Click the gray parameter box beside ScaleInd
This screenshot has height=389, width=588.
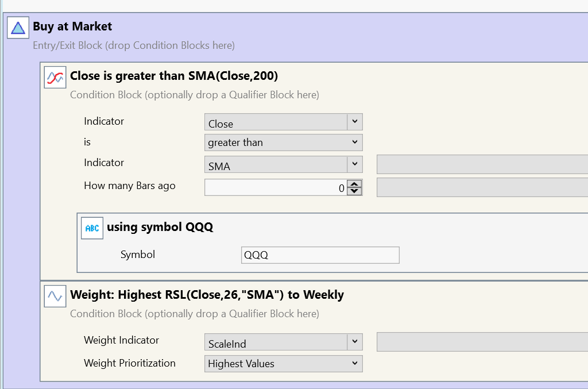(x=482, y=342)
